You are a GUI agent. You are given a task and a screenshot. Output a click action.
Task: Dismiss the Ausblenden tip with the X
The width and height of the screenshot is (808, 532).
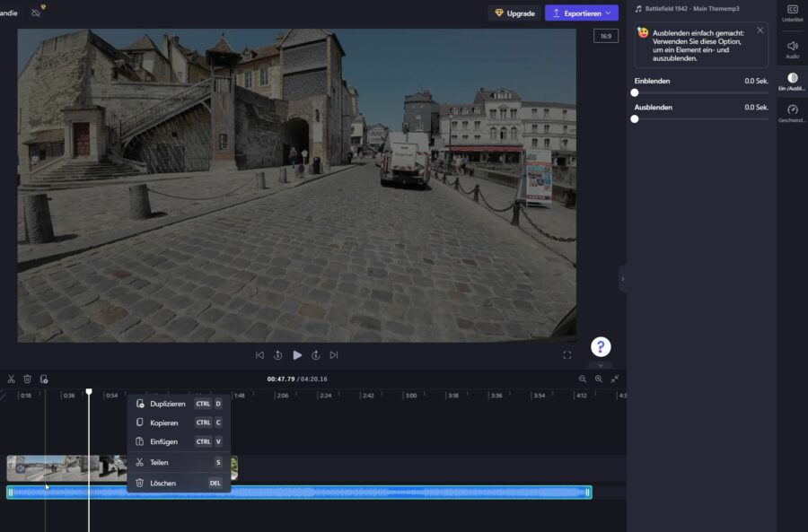tap(761, 30)
